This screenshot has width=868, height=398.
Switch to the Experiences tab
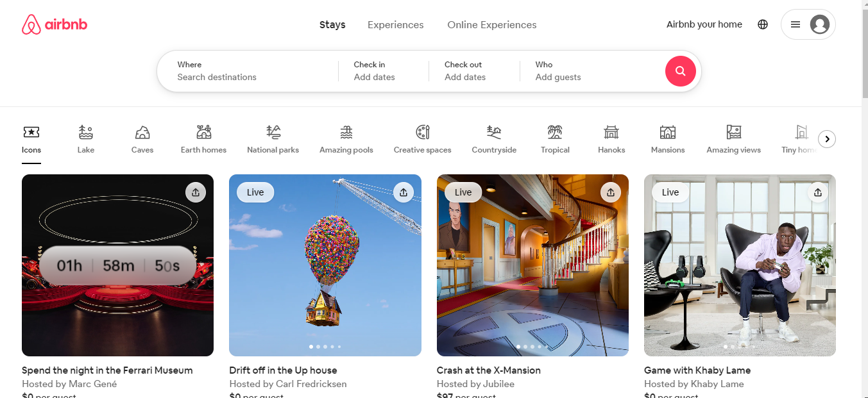pyautogui.click(x=396, y=25)
